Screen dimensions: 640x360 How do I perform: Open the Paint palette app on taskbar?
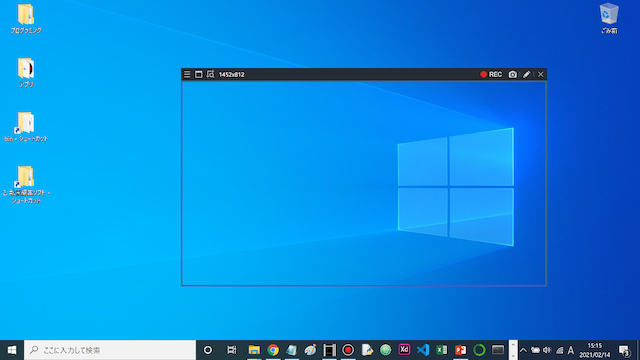point(310,350)
